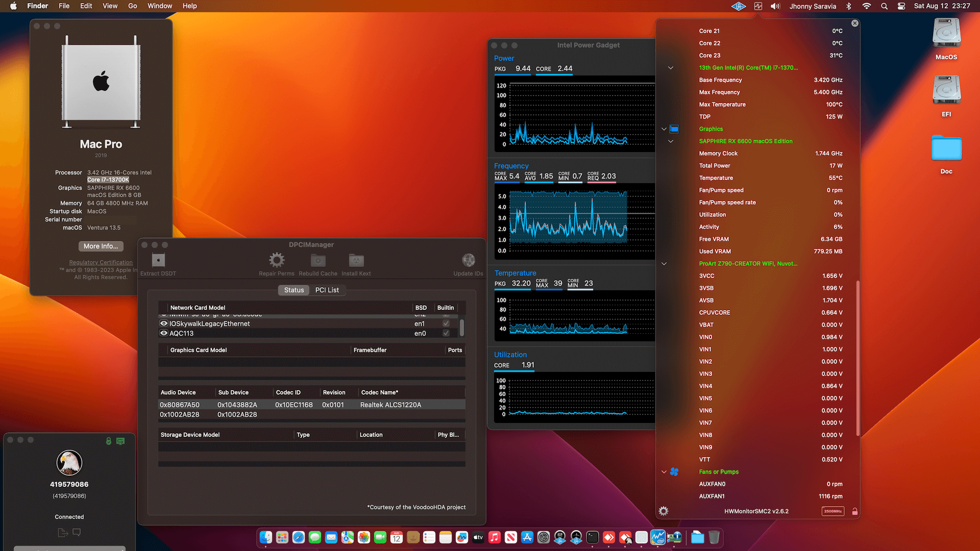Click the green monitor icon in AnyDesk window
980x551 pixels.
[x=120, y=441]
